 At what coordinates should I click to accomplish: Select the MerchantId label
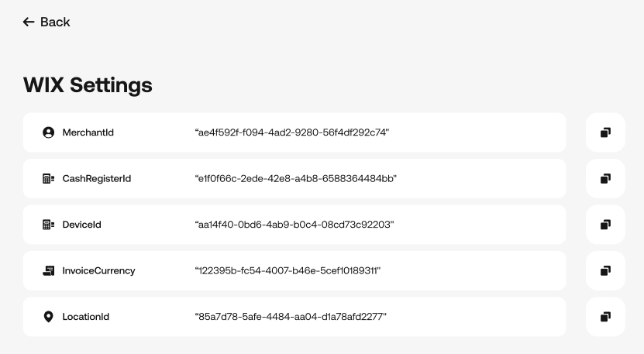tap(88, 132)
